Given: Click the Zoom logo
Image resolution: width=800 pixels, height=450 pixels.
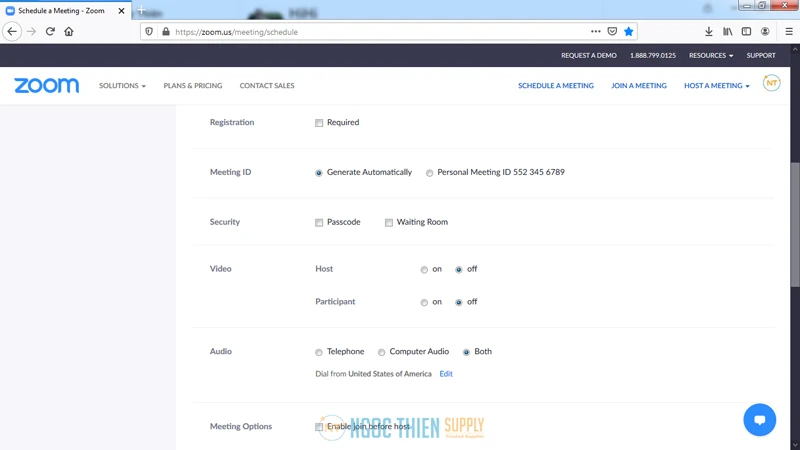Looking at the screenshot, I should [46, 86].
